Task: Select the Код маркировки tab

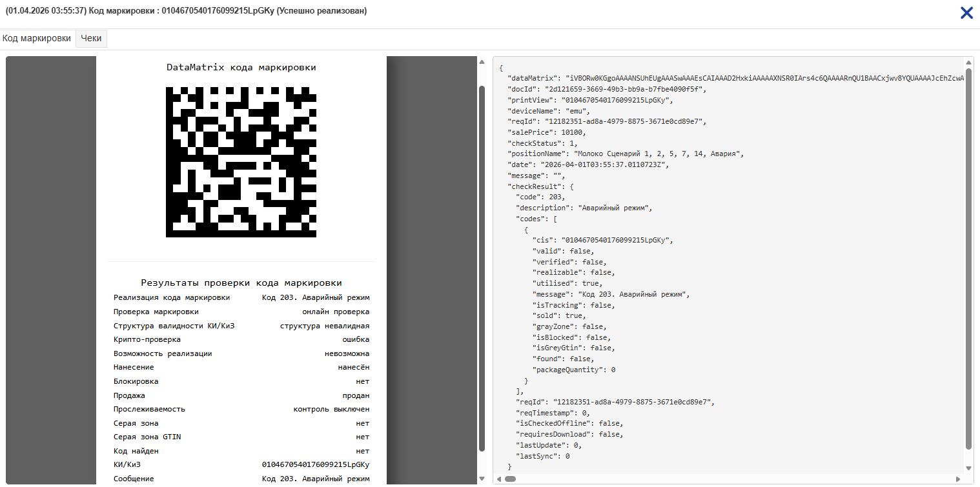Action: click(37, 39)
